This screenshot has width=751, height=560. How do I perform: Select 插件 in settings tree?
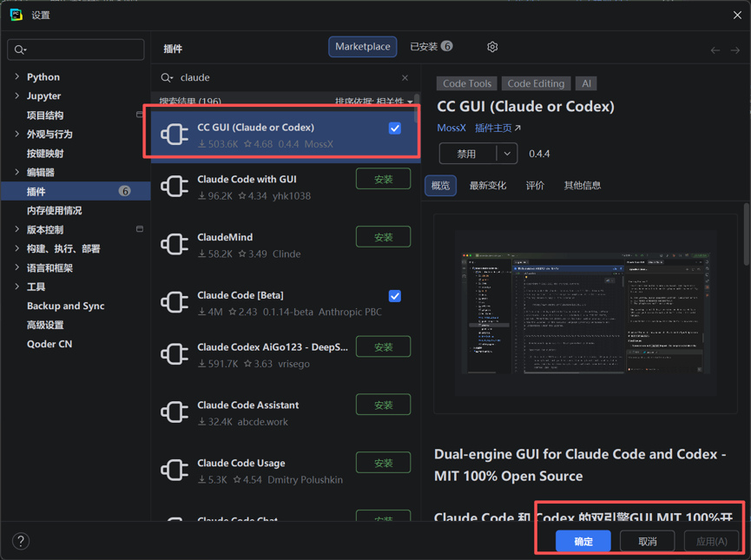(x=76, y=191)
